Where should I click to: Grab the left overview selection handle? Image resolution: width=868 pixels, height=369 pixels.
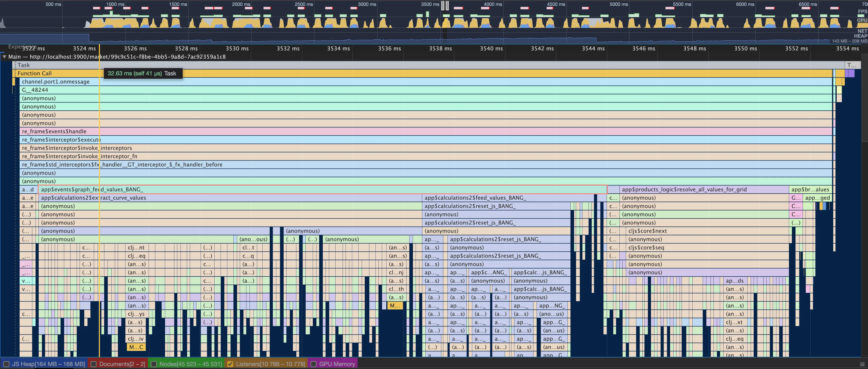(443, 5)
